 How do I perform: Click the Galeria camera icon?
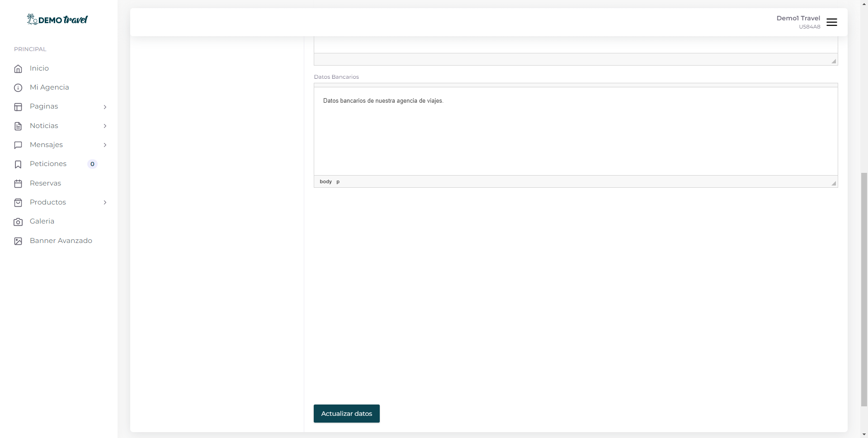[18, 222]
